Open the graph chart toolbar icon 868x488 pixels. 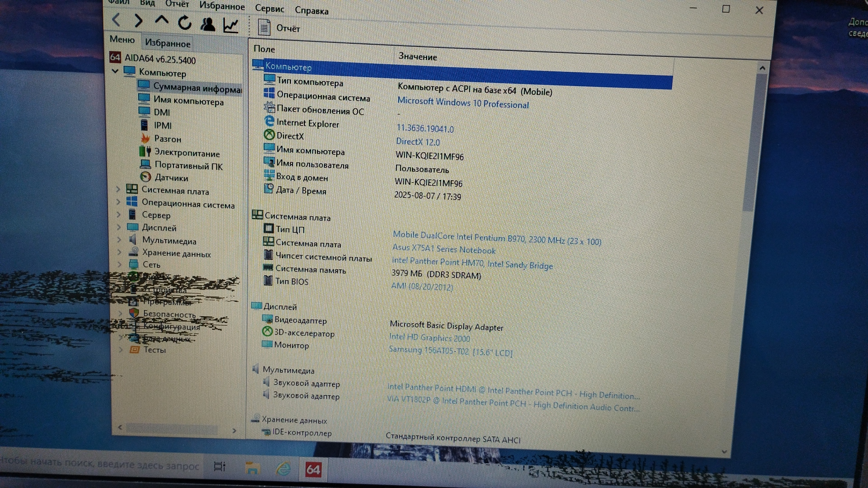coord(231,25)
